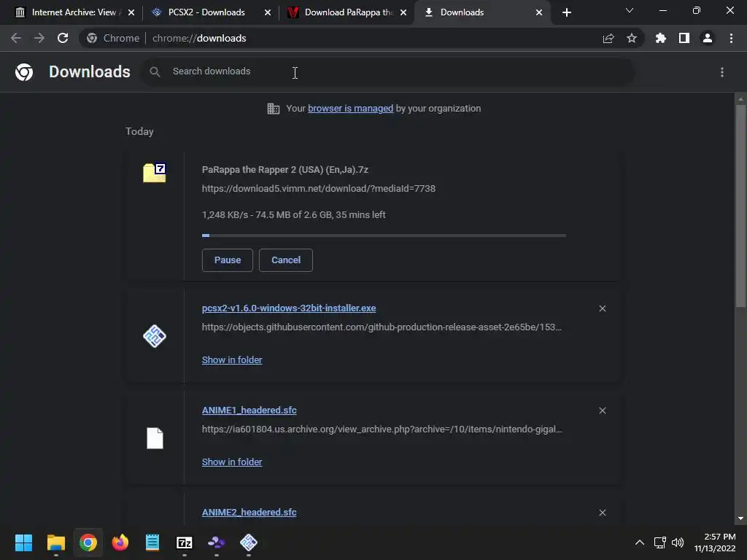Focus the Search downloads field

(388, 72)
